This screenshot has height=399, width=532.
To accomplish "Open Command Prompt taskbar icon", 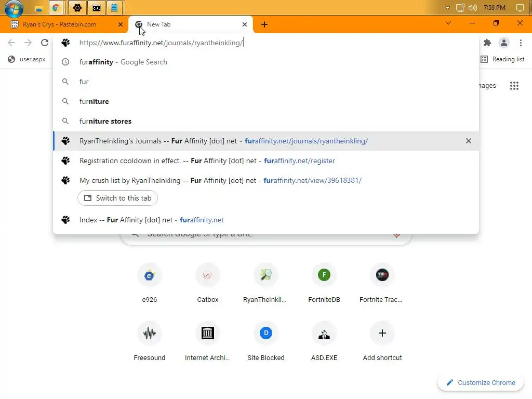I will pos(96,8).
